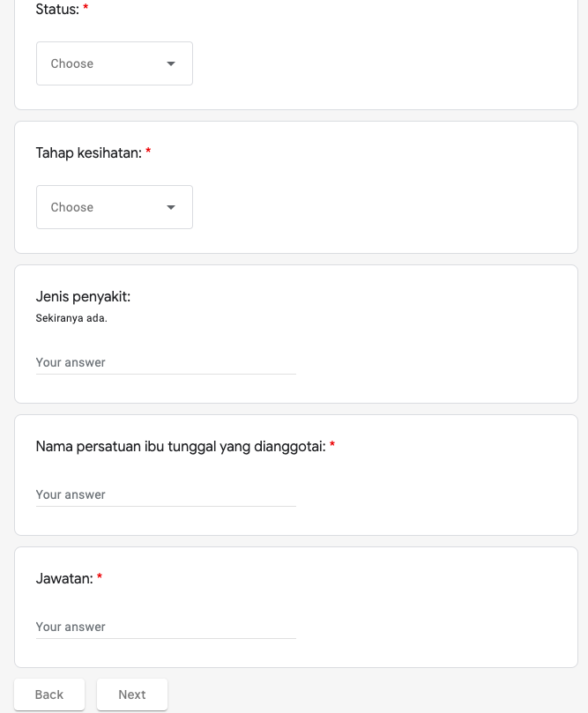This screenshot has width=588, height=713.
Task: Open the Status dropdown
Action: click(114, 63)
